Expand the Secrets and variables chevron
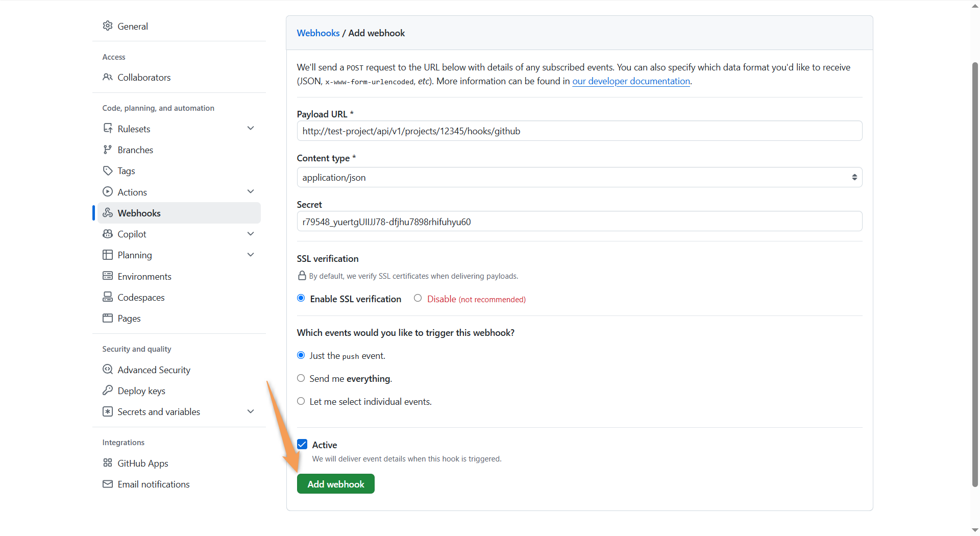Viewport: 980px width, 536px height. tap(251, 411)
